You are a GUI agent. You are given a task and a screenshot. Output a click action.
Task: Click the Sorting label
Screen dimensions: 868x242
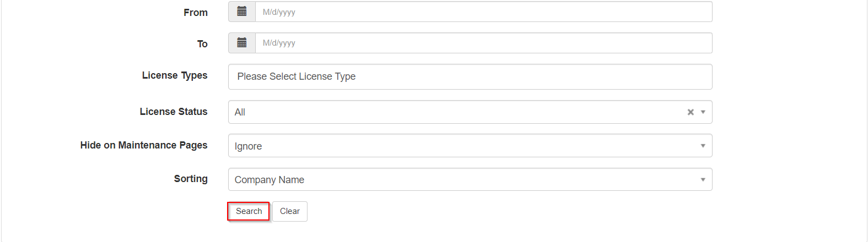pos(191,179)
